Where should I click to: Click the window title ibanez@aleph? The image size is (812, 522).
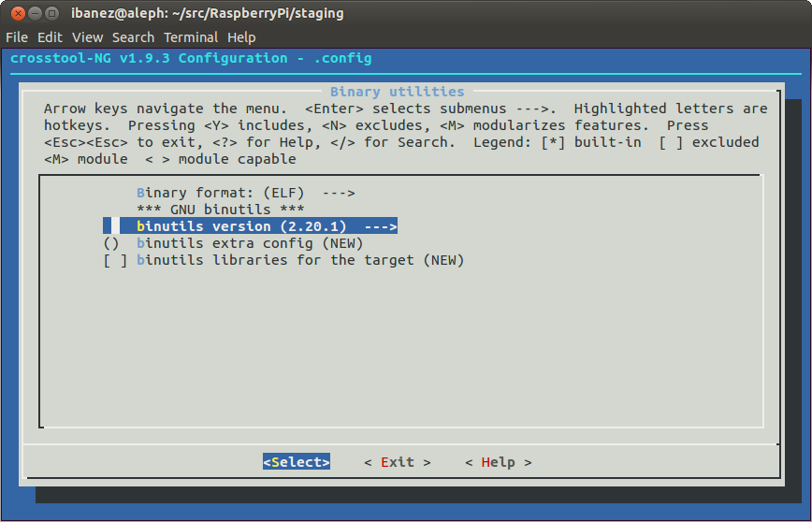tap(207, 13)
